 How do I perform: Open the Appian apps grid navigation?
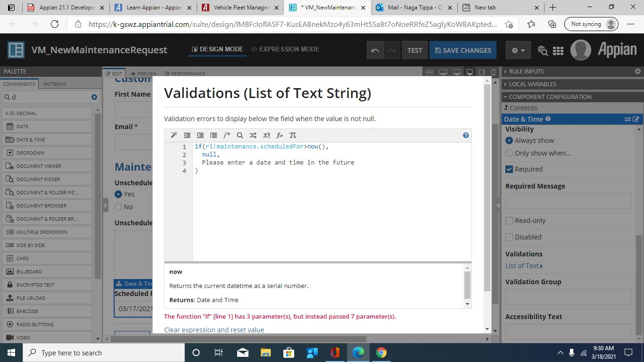coord(558,50)
